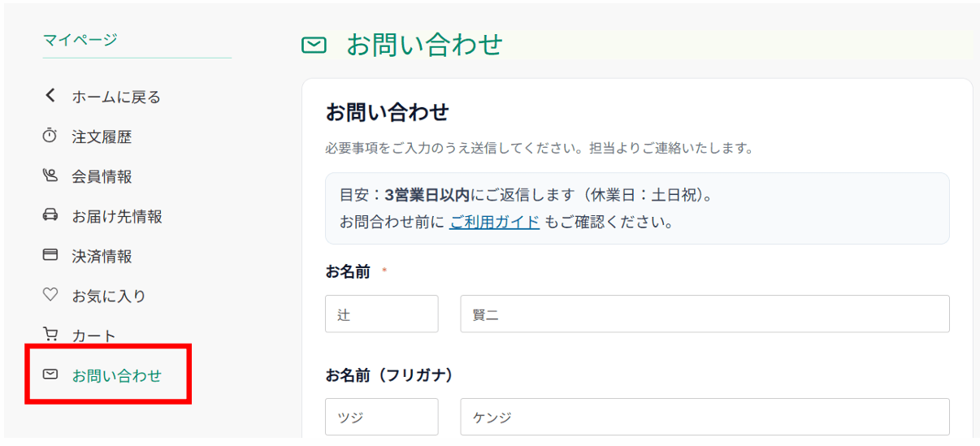Focus the last name field containing 辻
980x446 pixels.
click(381, 314)
